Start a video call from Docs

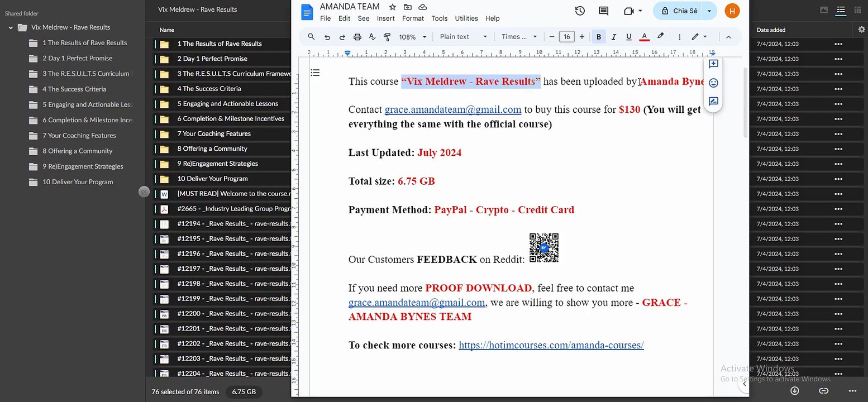[x=629, y=11]
